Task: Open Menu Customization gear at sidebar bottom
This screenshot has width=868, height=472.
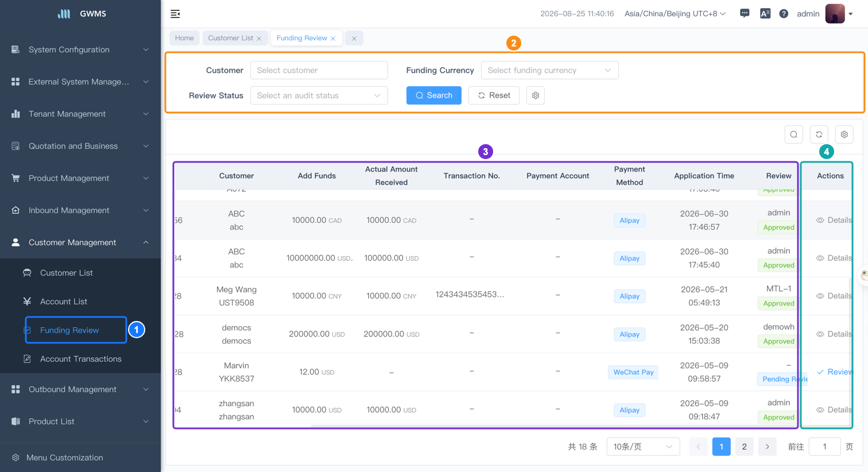Action: point(15,458)
